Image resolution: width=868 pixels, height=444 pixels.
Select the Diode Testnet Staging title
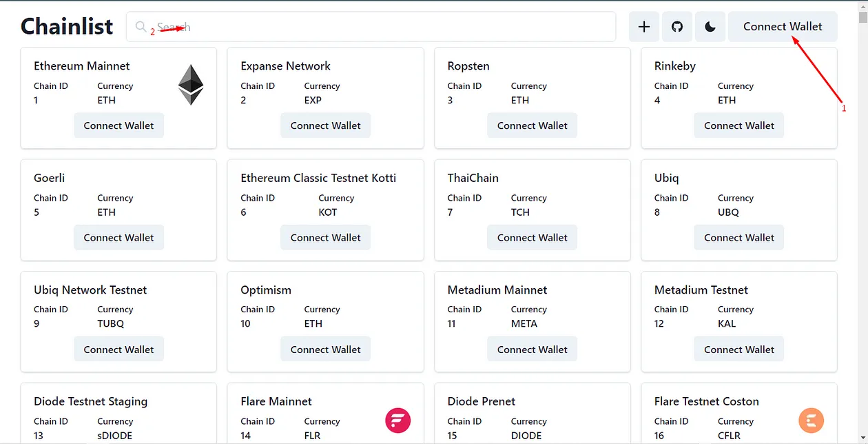(91, 402)
